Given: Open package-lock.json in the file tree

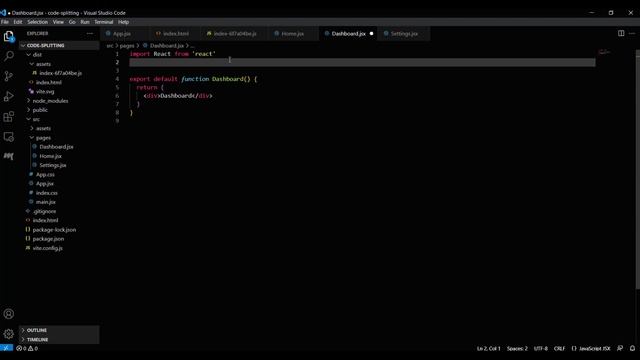Looking at the screenshot, I should point(54,230).
